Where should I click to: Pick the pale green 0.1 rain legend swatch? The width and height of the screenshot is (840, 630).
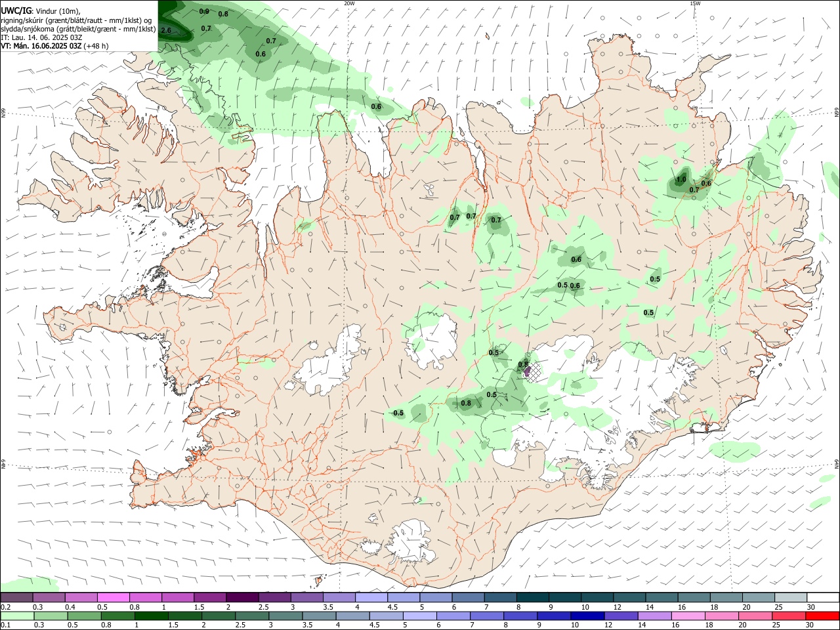tap(17, 616)
